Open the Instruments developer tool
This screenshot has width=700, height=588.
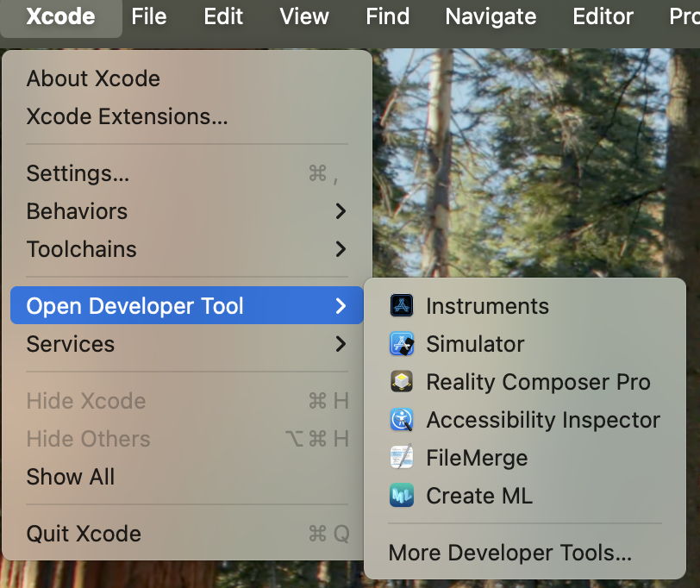click(x=525, y=306)
